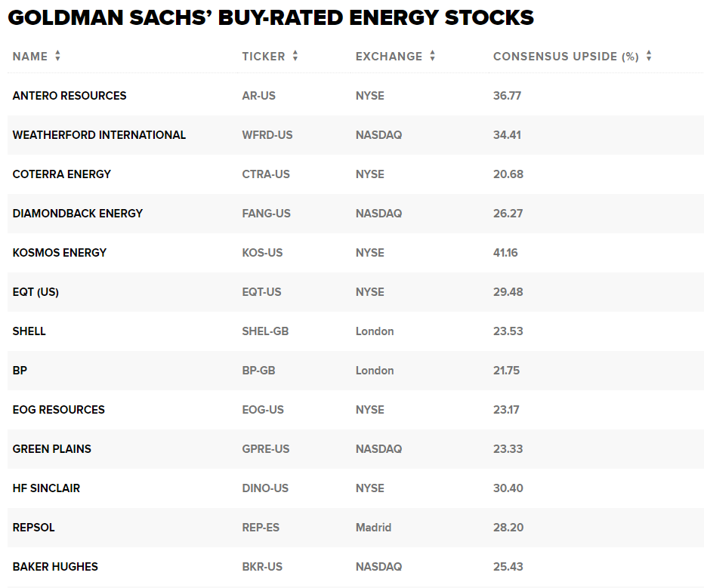
Task: Click the TICKER column header
Action: 264,57
